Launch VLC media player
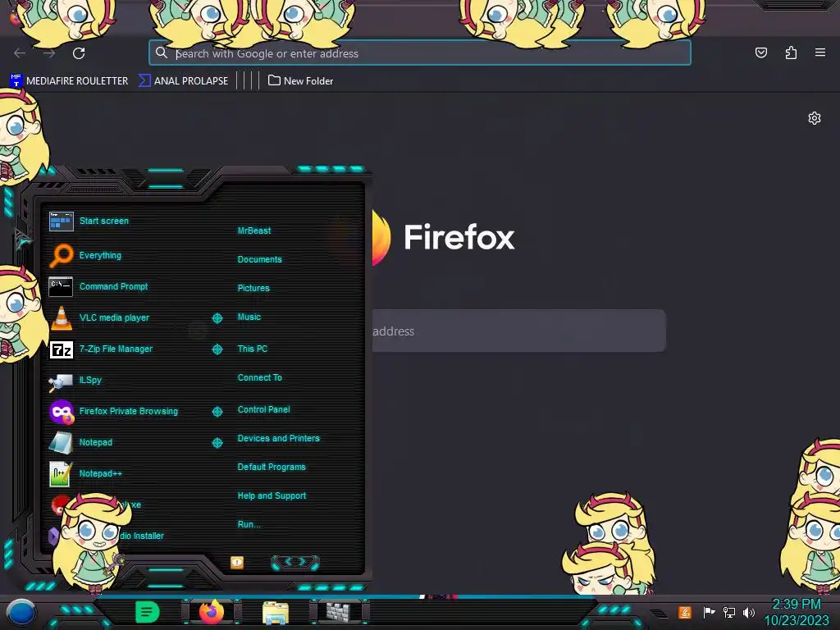The image size is (840, 630). pyautogui.click(x=99, y=317)
